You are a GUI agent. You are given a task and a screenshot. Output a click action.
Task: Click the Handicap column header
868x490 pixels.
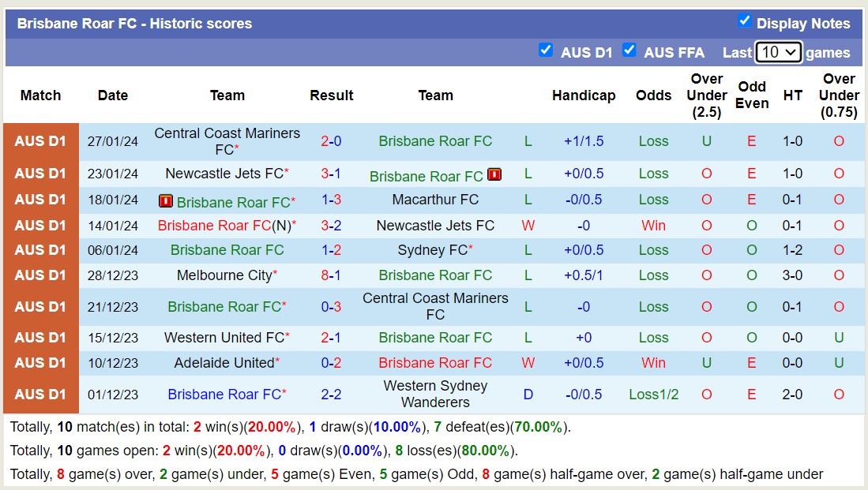pyautogui.click(x=584, y=95)
